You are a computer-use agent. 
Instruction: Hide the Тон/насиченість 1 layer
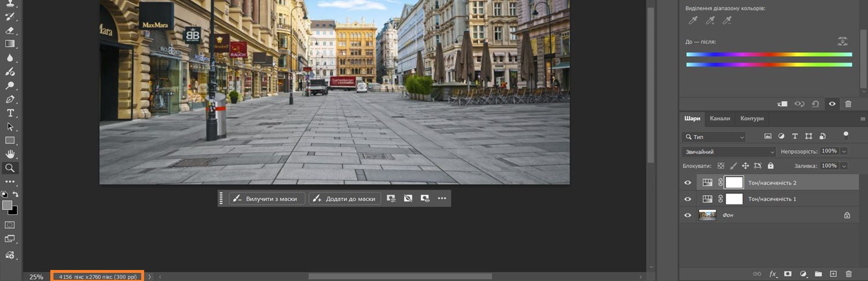coord(687,199)
